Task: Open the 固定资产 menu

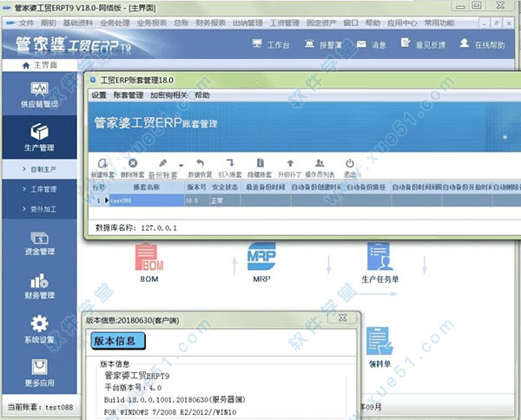Action: 321,23
